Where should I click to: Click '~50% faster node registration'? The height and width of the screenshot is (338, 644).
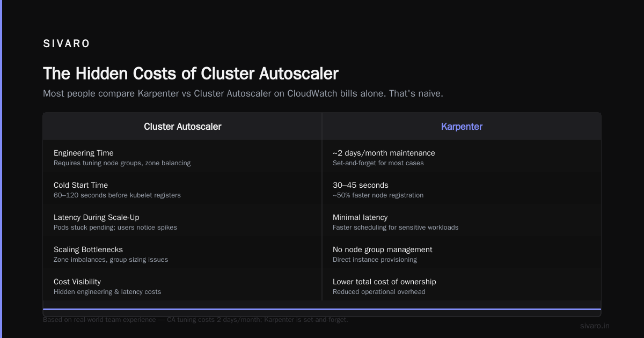pos(378,195)
